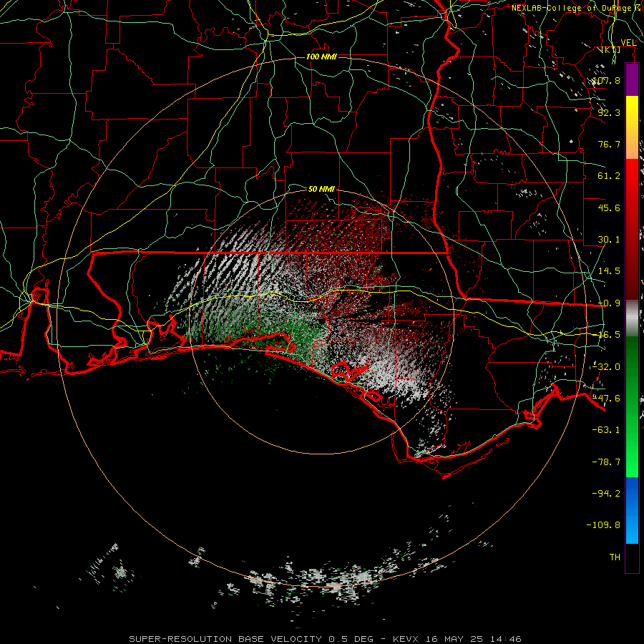Viewport: 644px width, 644px height.
Task: Click the TH threshold label in legend
Action: [x=615, y=557]
